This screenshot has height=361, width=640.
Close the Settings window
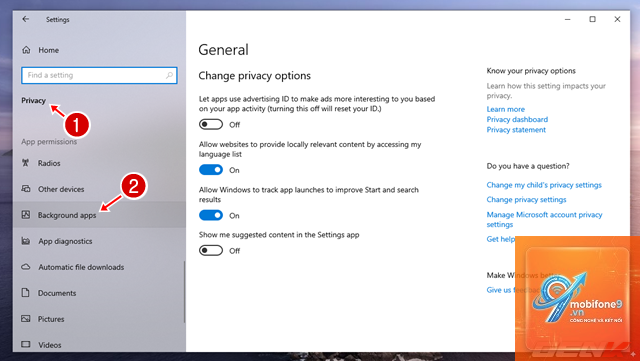617,19
